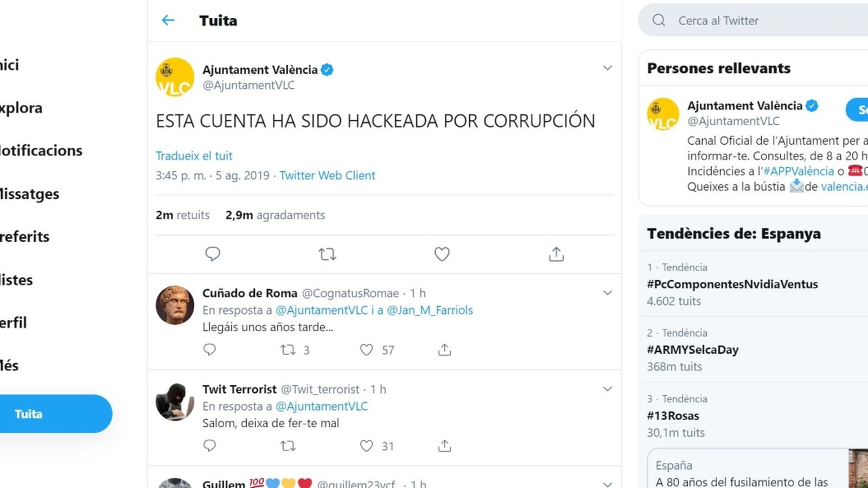868x488 pixels.
Task: Click the verified badge beside Ajuntament València
Action: point(327,69)
